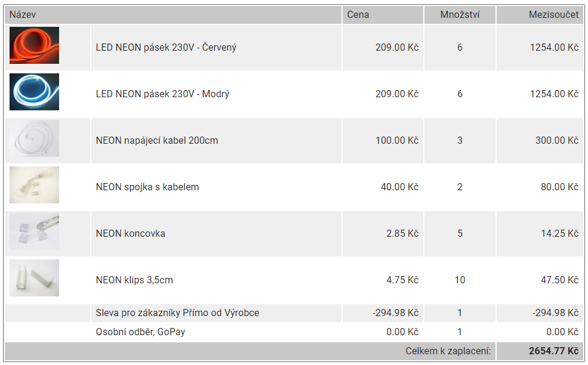This screenshot has width=588, height=365.
Task: Open the NEON koncovka product
Action: [x=131, y=233]
